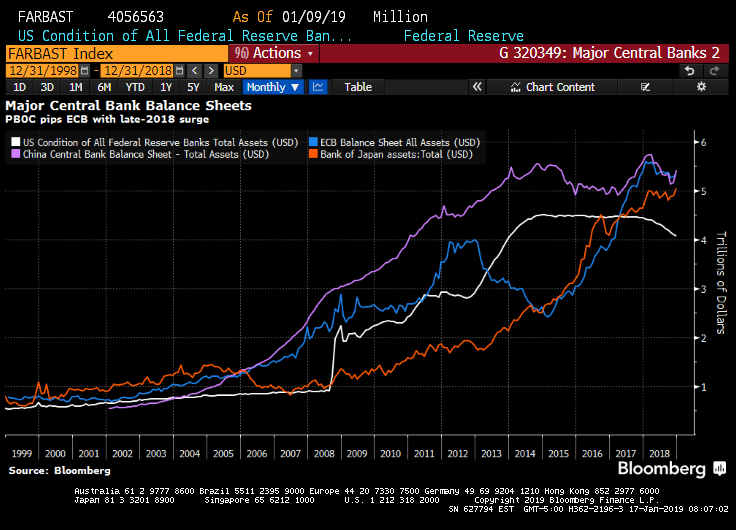Select the 6M range tab

click(x=104, y=87)
